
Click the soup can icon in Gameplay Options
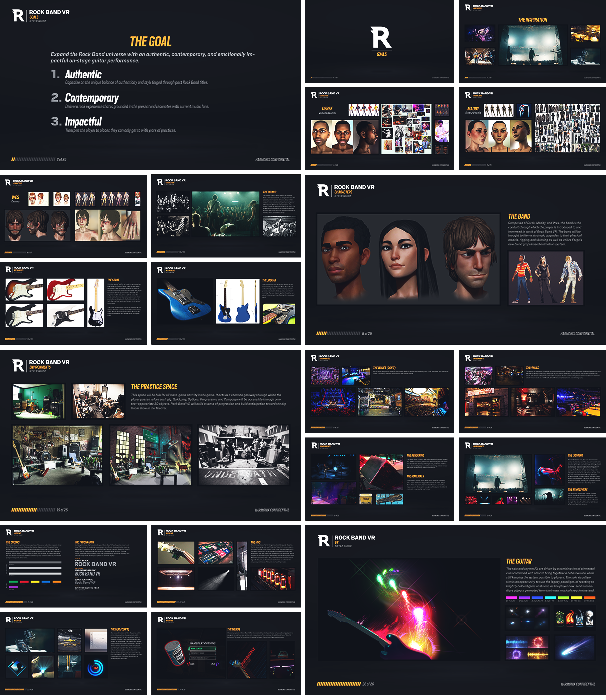coord(174,652)
